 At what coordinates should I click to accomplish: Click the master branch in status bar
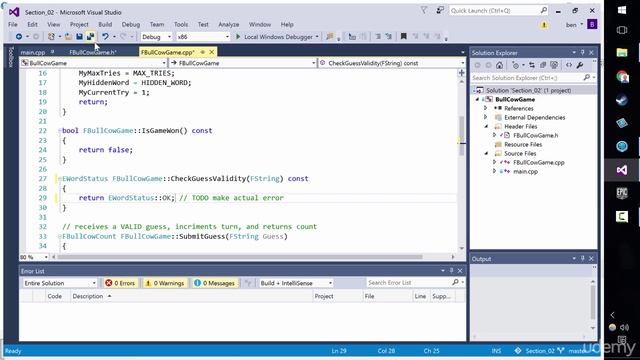578,351
